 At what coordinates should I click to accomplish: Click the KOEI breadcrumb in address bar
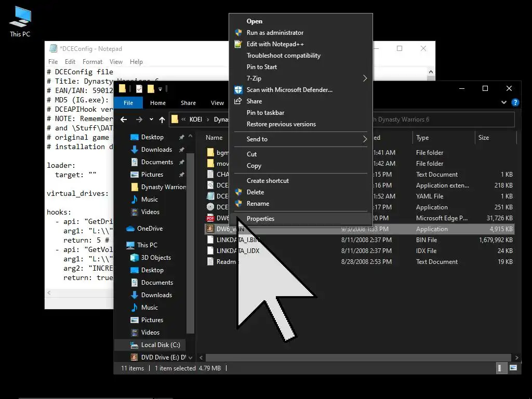click(x=196, y=119)
